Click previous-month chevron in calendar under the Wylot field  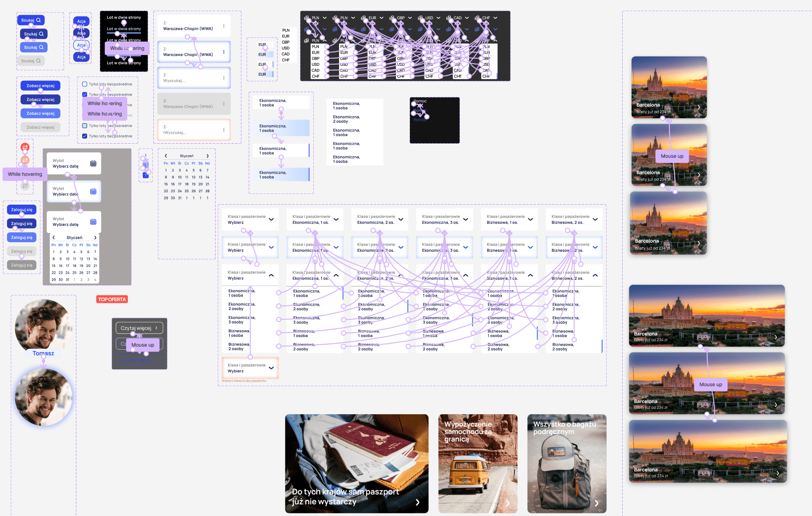coord(54,238)
